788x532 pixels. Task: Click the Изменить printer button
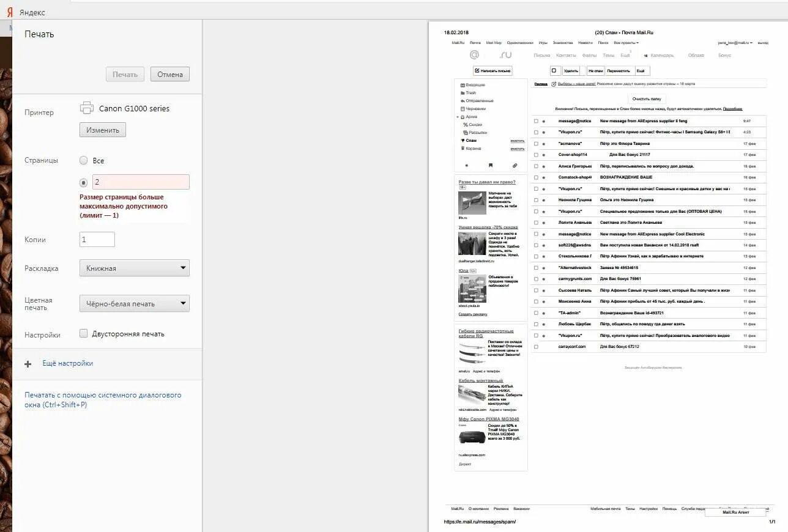tap(103, 130)
